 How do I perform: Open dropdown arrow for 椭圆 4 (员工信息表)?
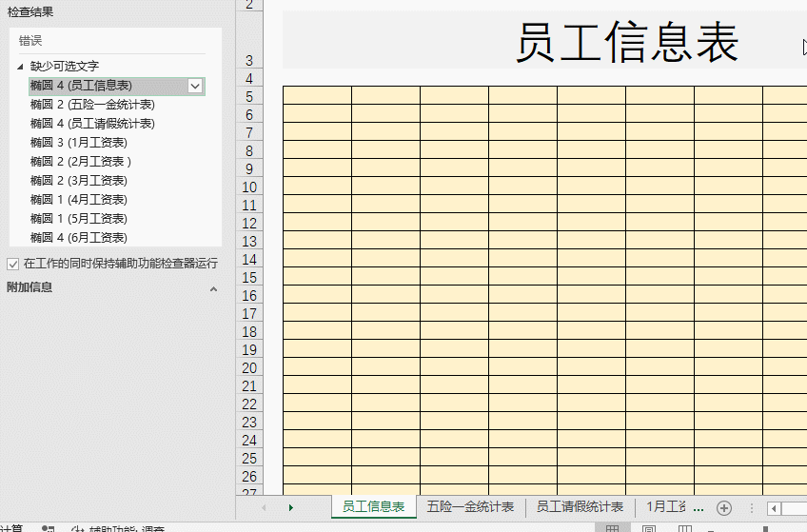tap(195, 87)
